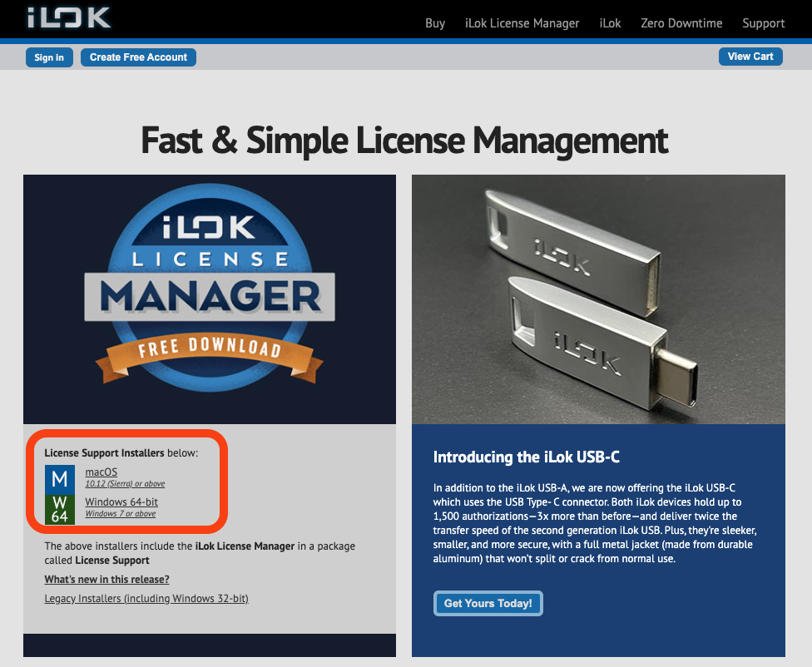Open the iLok nav menu item
The width and height of the screenshot is (812, 667).
pos(610,23)
